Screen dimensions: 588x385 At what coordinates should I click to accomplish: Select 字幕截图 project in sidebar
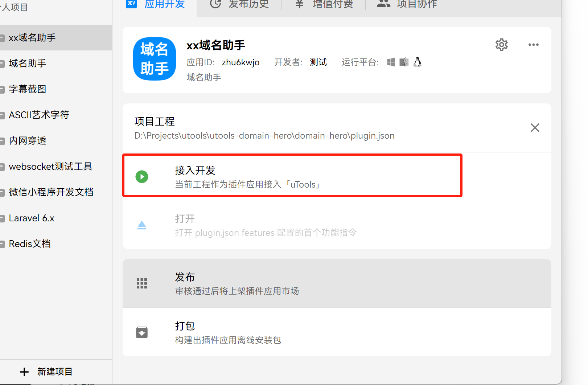point(28,89)
